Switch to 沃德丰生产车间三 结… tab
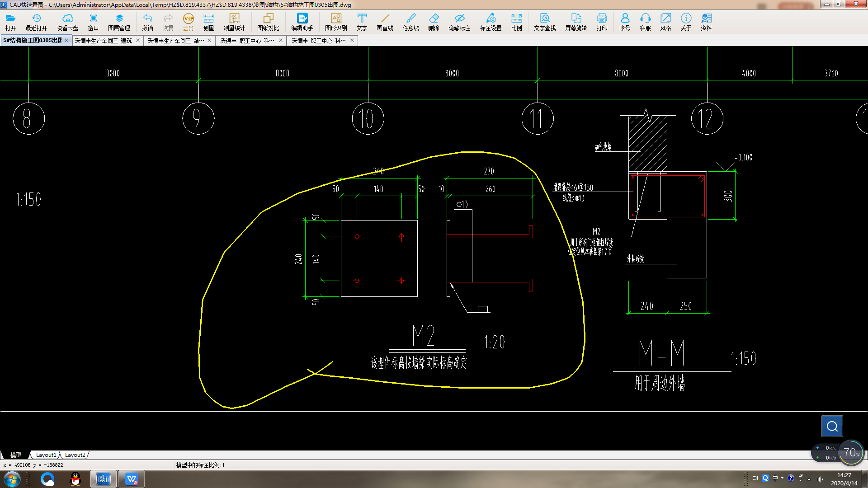This screenshot has width=868, height=488. (175, 40)
